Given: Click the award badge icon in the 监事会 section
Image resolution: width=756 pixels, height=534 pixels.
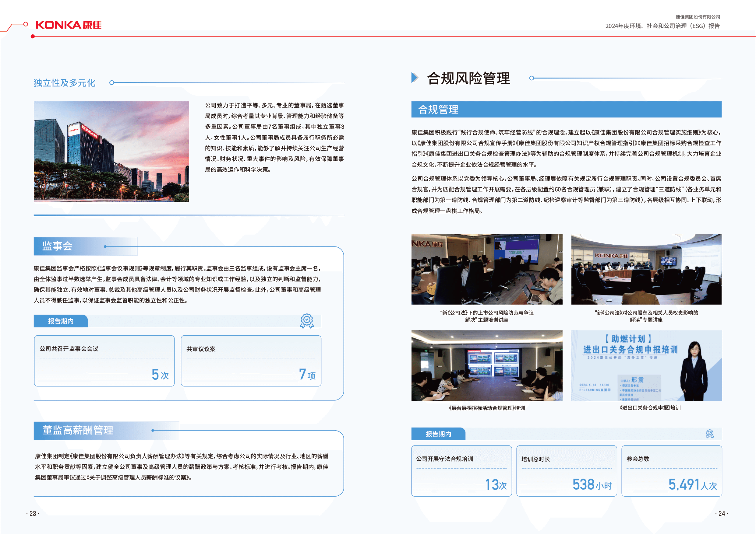Looking at the screenshot, I should point(306,321).
